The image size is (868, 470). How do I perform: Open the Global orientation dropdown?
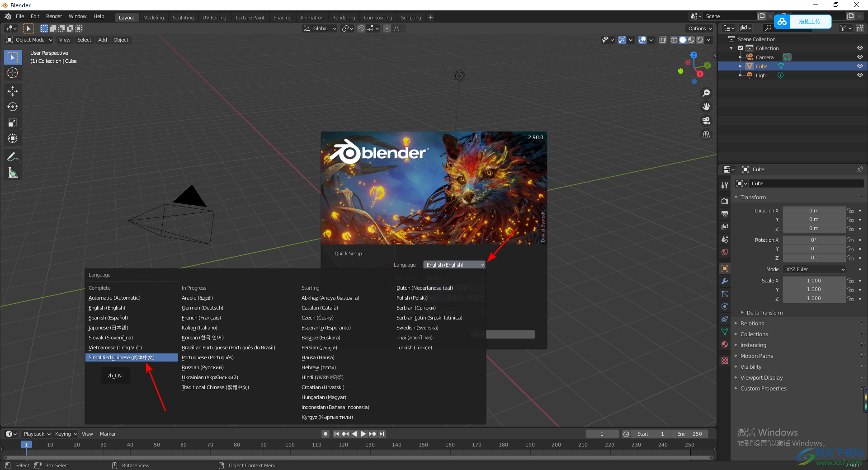pyautogui.click(x=320, y=28)
